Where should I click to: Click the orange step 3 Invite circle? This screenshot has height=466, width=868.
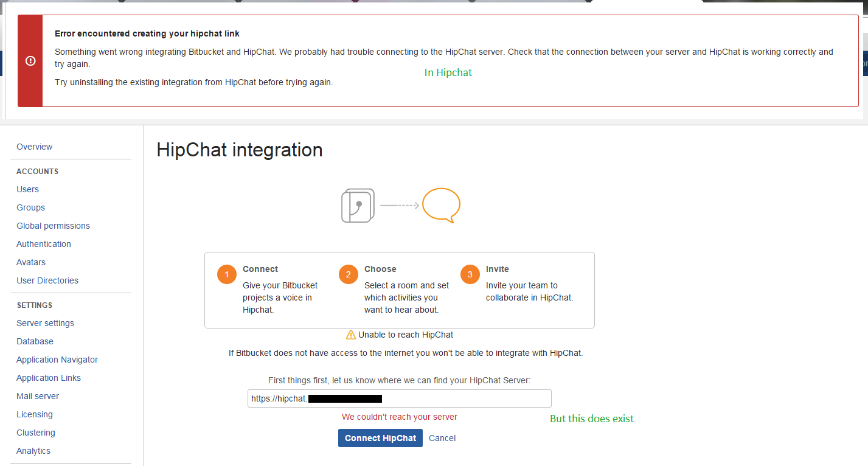click(470, 274)
